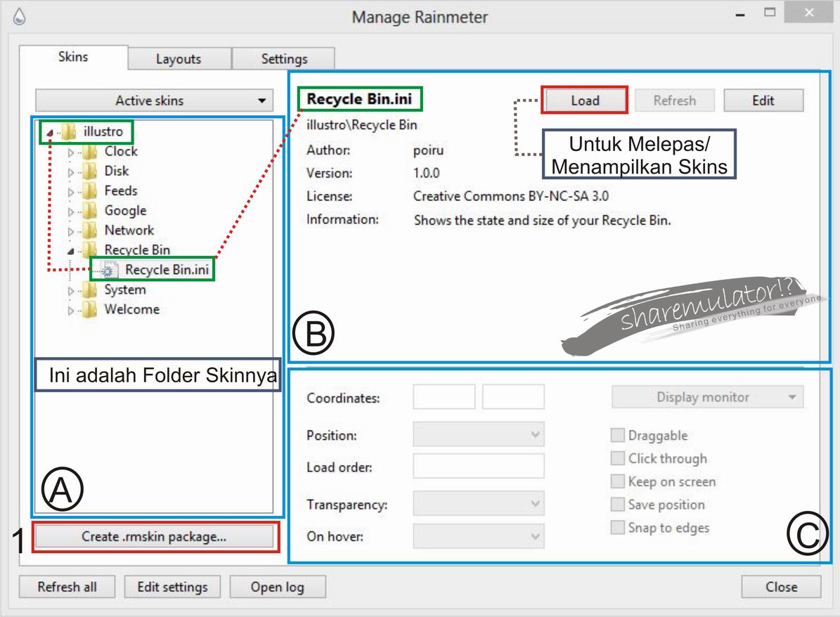The width and height of the screenshot is (840, 617).
Task: Check Click through for the skin
Action: click(618, 458)
